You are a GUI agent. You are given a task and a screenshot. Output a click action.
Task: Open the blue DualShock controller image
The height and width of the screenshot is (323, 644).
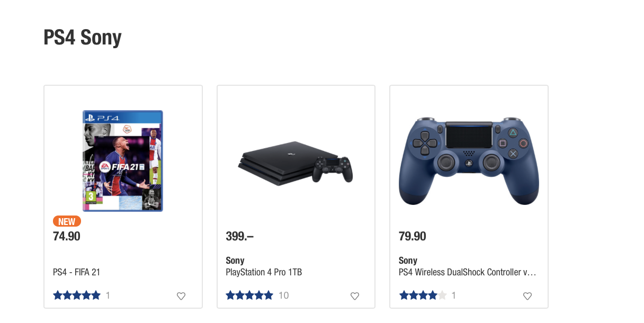pos(469,161)
